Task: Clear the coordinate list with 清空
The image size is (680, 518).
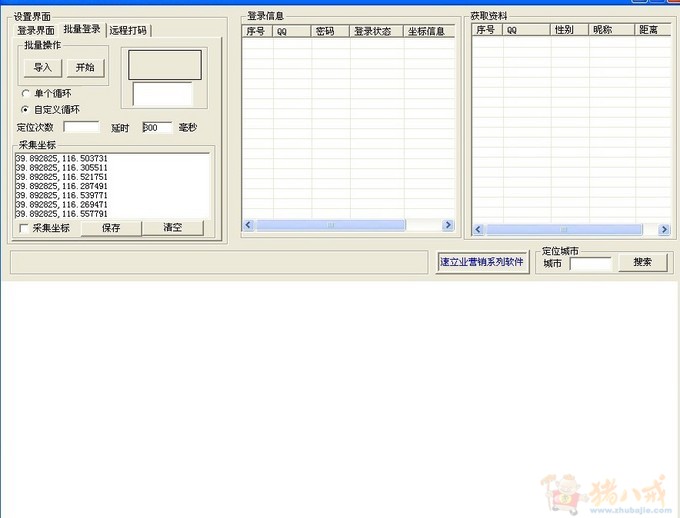Action: [x=173, y=228]
